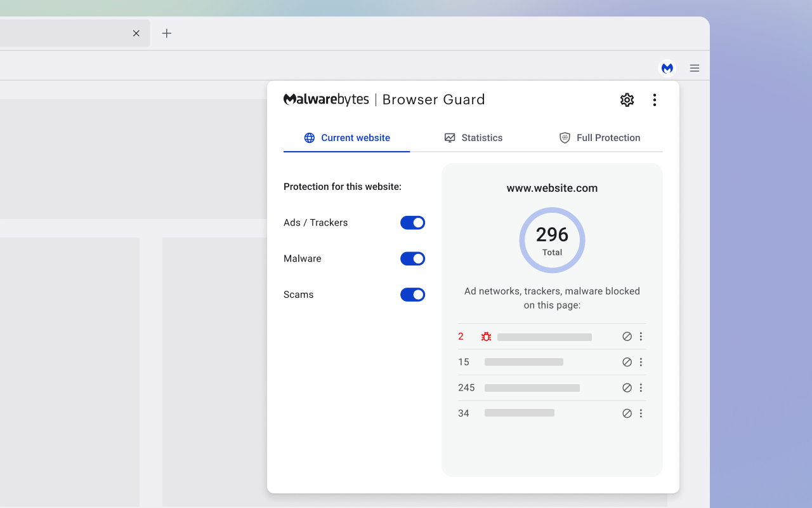Viewport: 812px width, 508px height.
Task: Toggle Ads / Trackers protection off
Action: coord(412,223)
